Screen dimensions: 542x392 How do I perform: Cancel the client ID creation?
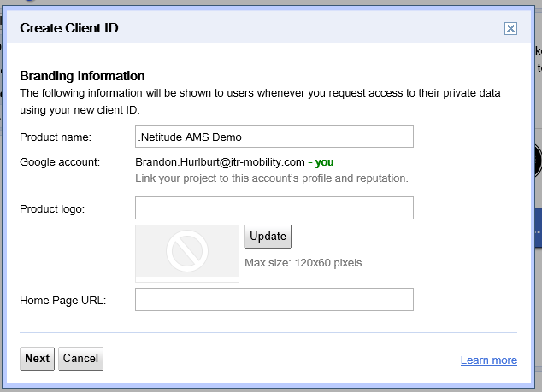[80, 359]
